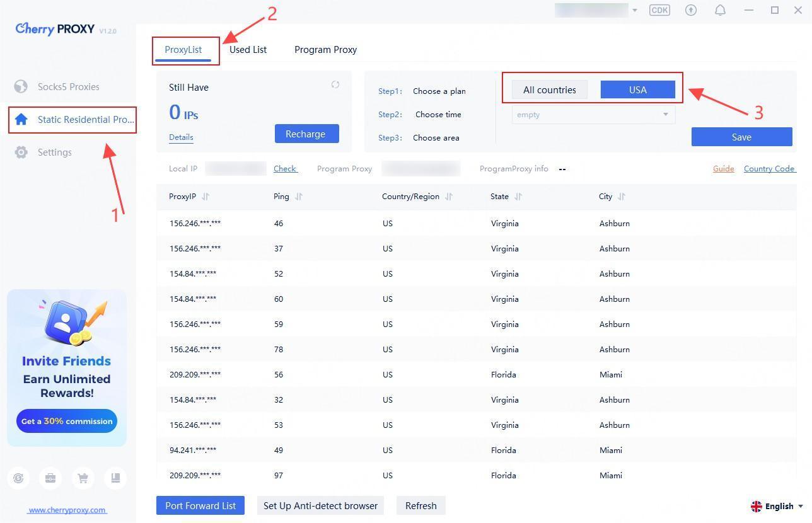The width and height of the screenshot is (812, 523).
Task: Click the book icon in sidebar
Action: coord(115,478)
